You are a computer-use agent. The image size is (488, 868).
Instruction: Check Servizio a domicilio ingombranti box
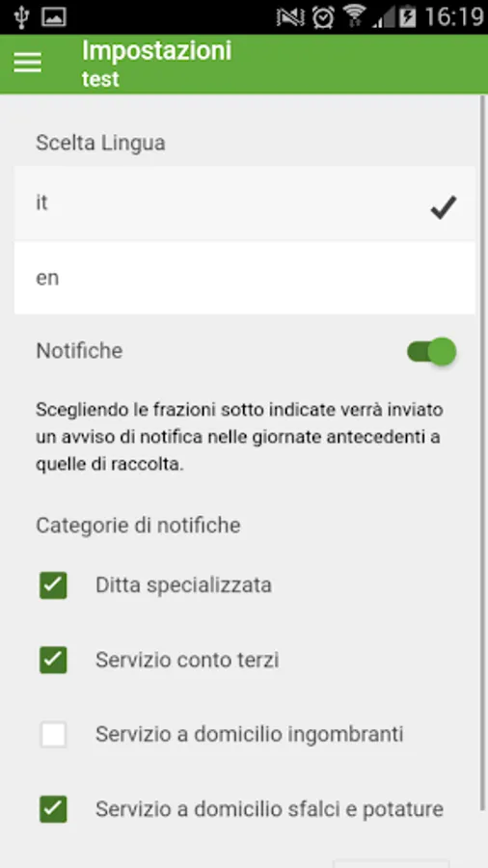[53, 735]
